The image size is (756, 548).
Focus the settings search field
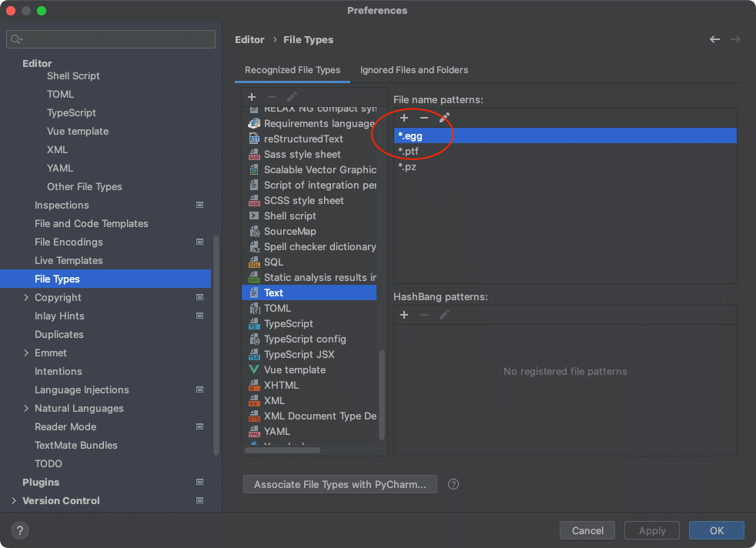(x=115, y=39)
